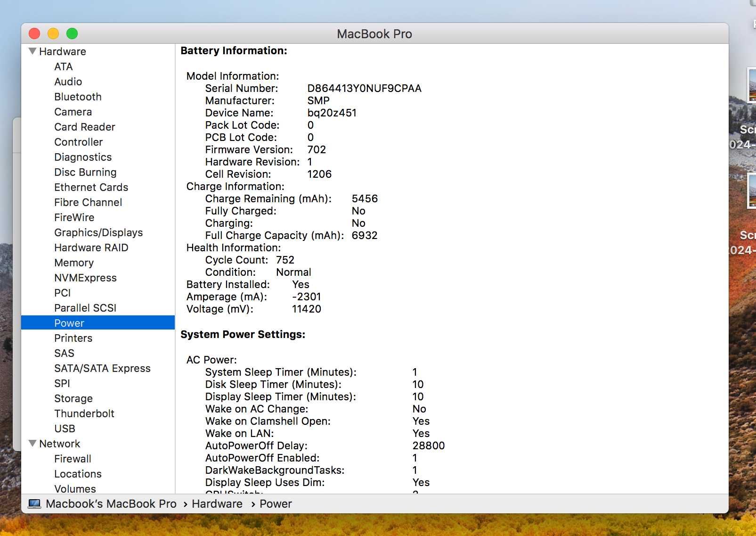Click the MacBook Pro laptop icon in path bar
This screenshot has height=536, width=756.
tap(34, 504)
